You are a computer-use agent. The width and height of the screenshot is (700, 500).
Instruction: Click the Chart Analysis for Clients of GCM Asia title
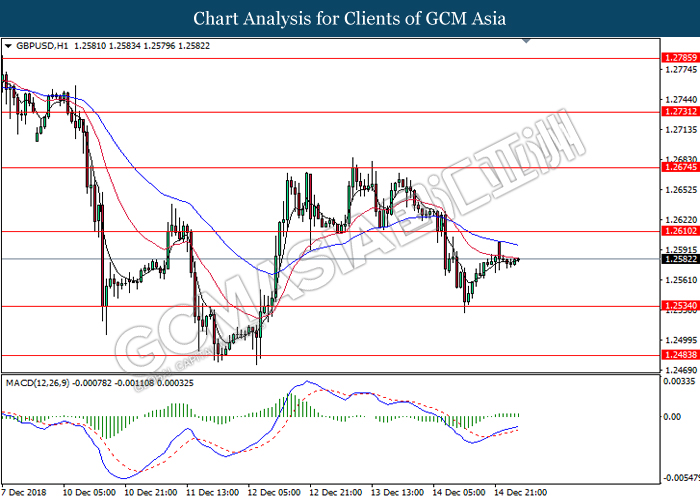[x=350, y=18]
